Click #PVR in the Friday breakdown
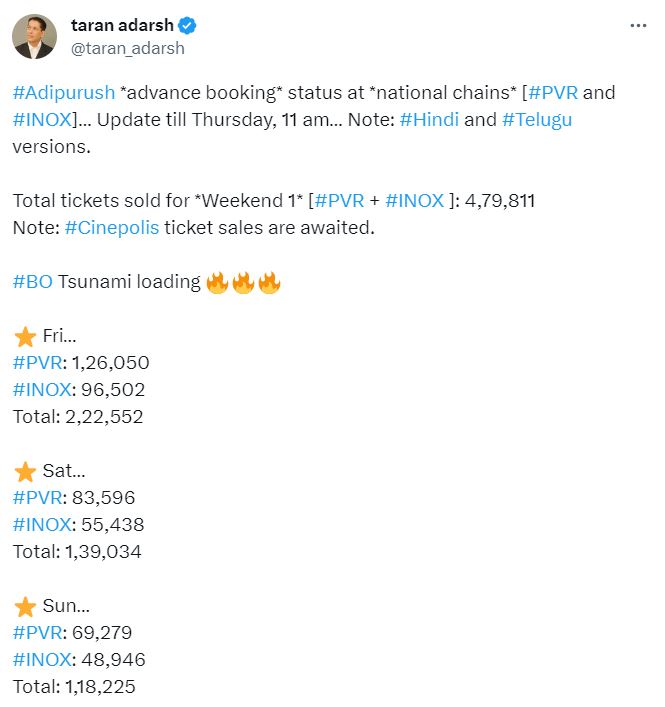 coord(35,363)
